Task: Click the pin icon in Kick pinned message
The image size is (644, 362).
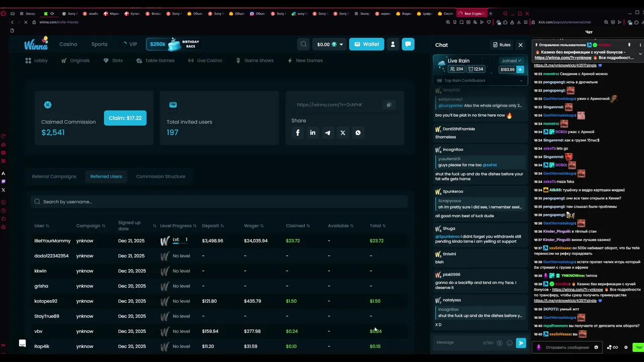Action: [x=629, y=45]
